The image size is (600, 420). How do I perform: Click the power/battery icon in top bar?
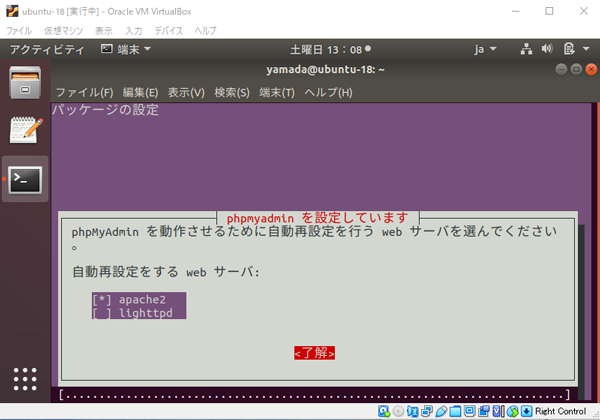tap(569, 49)
